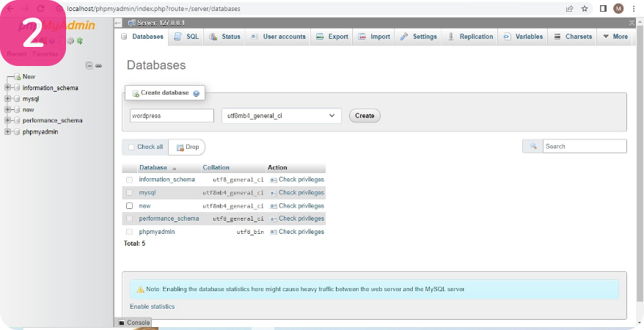Image resolution: width=644 pixels, height=330 pixels.
Task: Open the browser profile avatar
Action: coord(618,9)
